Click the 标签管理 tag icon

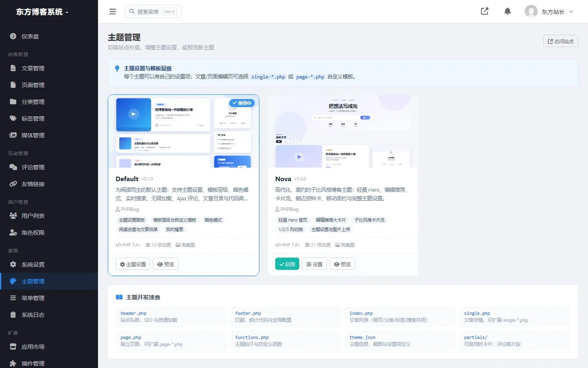13,119
